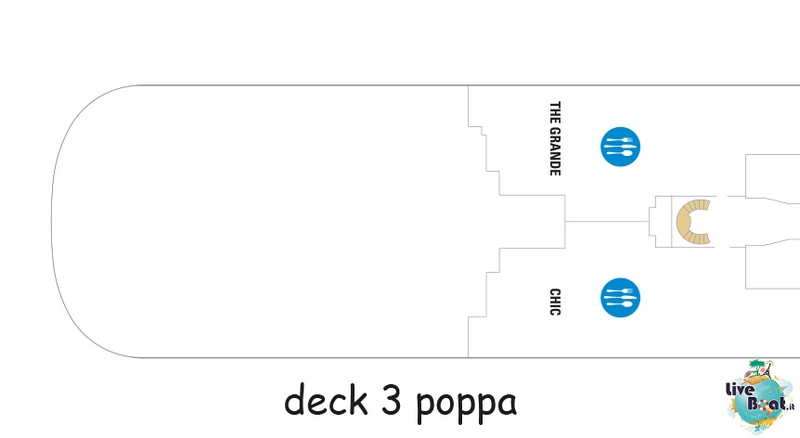Screen dimensions: 800x438
Task: Click the palm tree atop the LiveBoat logo
Action: coord(758,369)
